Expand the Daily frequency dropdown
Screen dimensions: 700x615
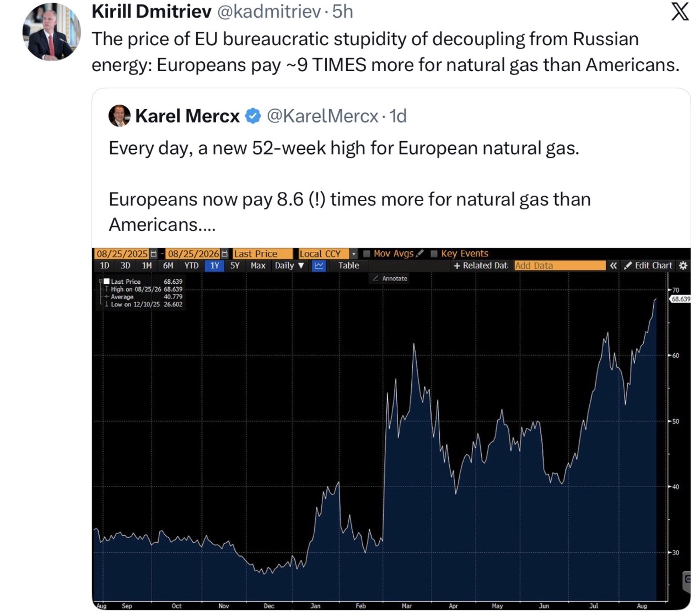pyautogui.click(x=289, y=266)
